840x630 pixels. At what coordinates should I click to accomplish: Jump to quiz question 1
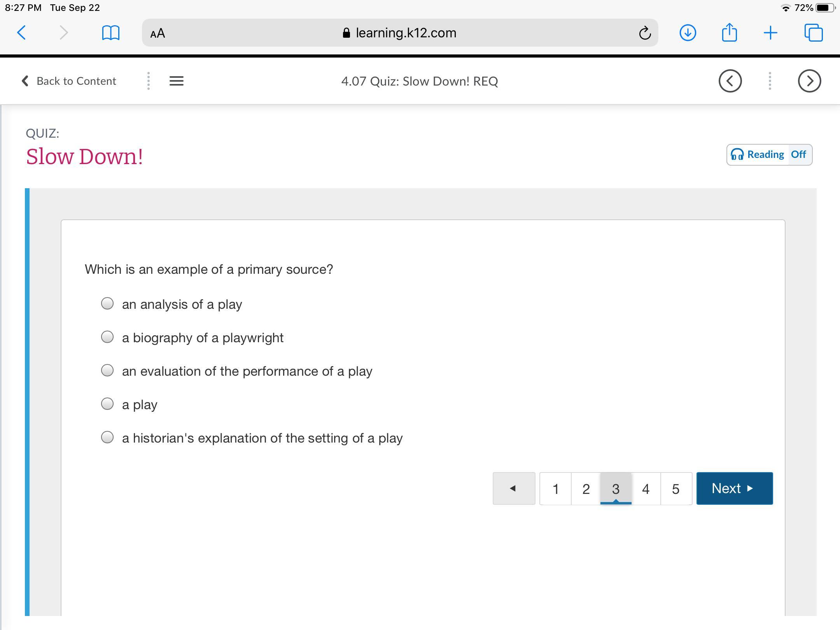(555, 489)
